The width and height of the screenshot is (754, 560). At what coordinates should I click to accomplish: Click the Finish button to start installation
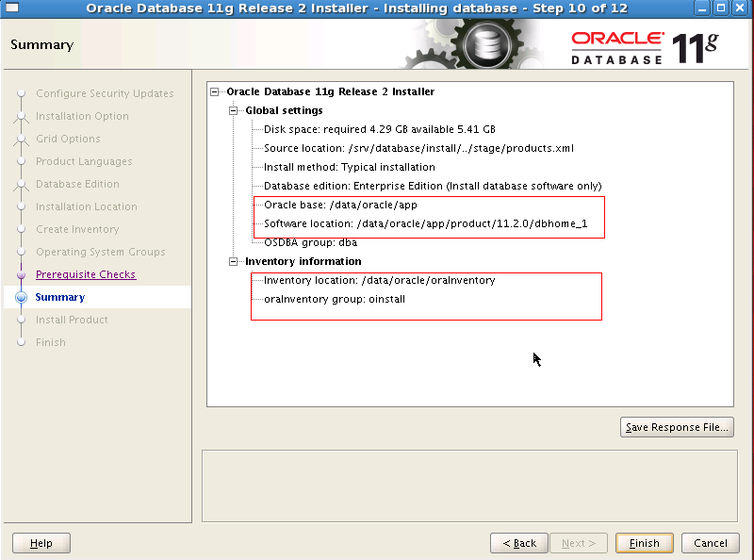pyautogui.click(x=645, y=543)
